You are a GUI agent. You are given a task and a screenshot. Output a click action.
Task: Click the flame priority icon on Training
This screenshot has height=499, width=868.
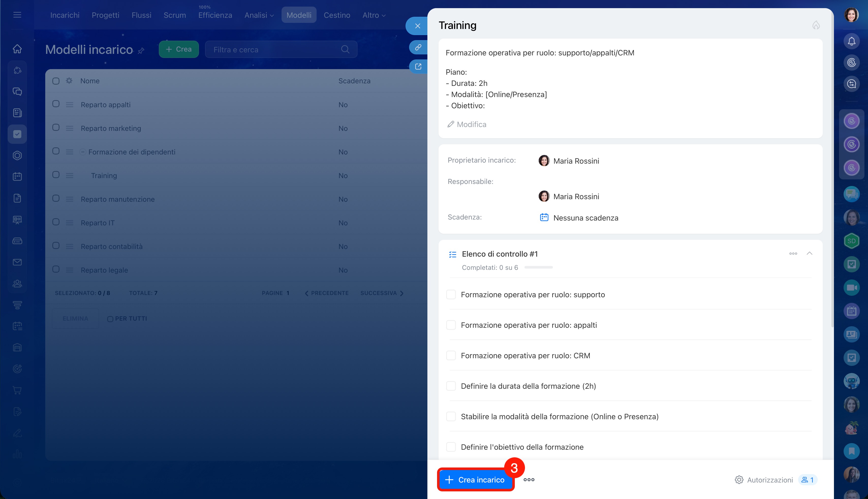(x=816, y=25)
